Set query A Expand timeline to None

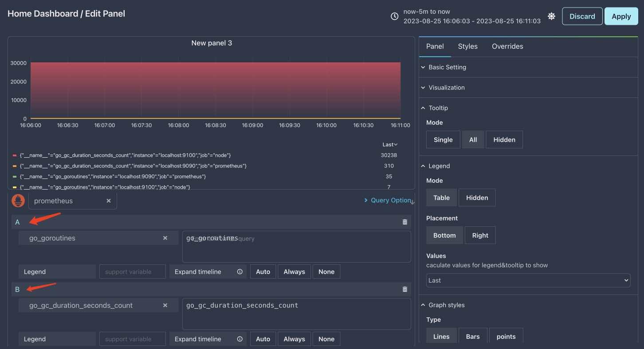click(326, 271)
